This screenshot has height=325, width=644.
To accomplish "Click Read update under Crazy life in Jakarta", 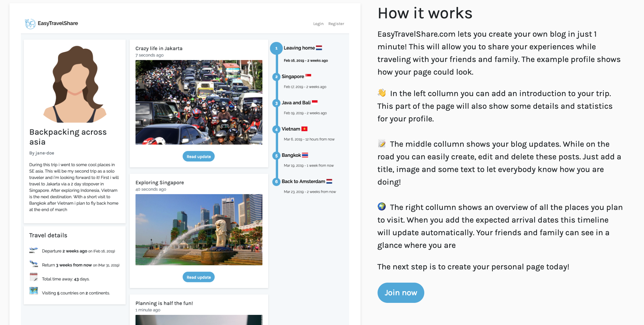I will pyautogui.click(x=198, y=156).
